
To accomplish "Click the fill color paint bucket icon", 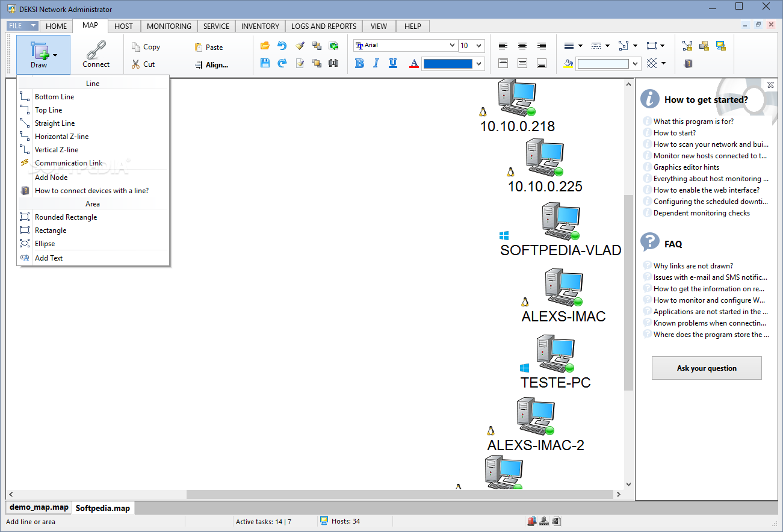I will coord(568,63).
